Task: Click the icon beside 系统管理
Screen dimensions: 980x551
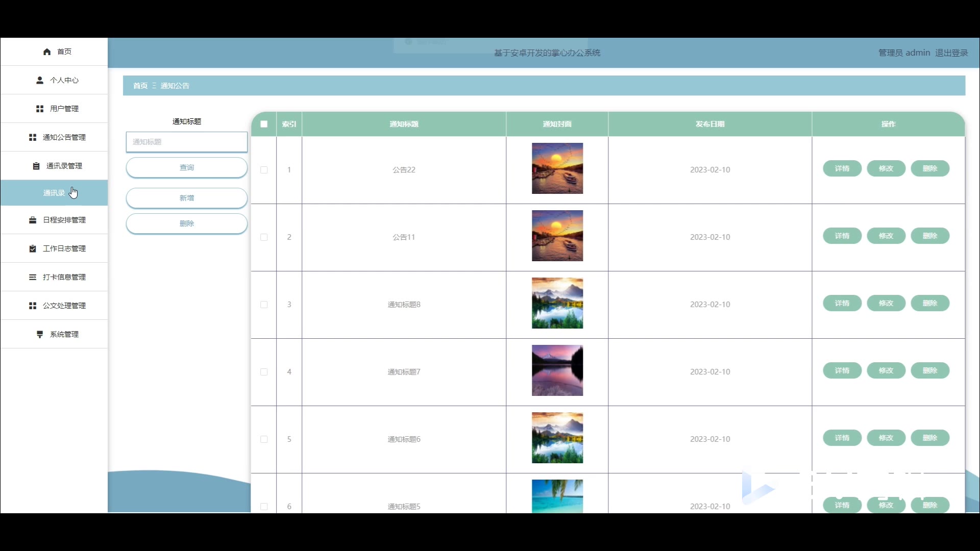Action: [x=40, y=334]
